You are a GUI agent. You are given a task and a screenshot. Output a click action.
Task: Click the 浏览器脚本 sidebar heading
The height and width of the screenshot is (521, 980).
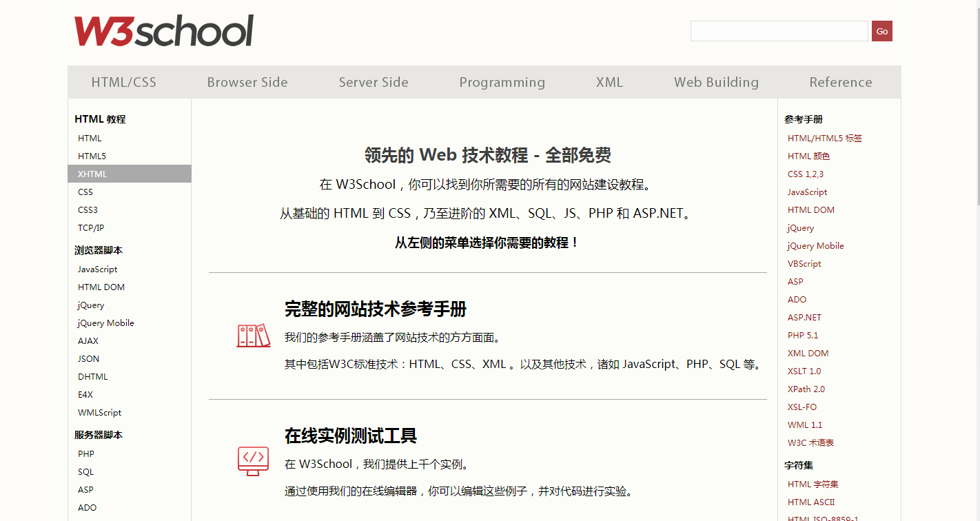[99, 250]
